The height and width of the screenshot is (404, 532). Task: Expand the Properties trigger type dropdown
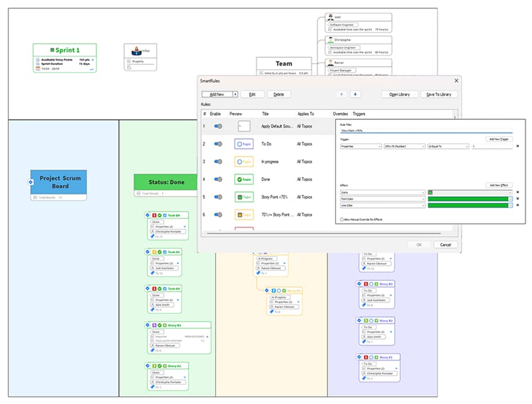[360, 146]
